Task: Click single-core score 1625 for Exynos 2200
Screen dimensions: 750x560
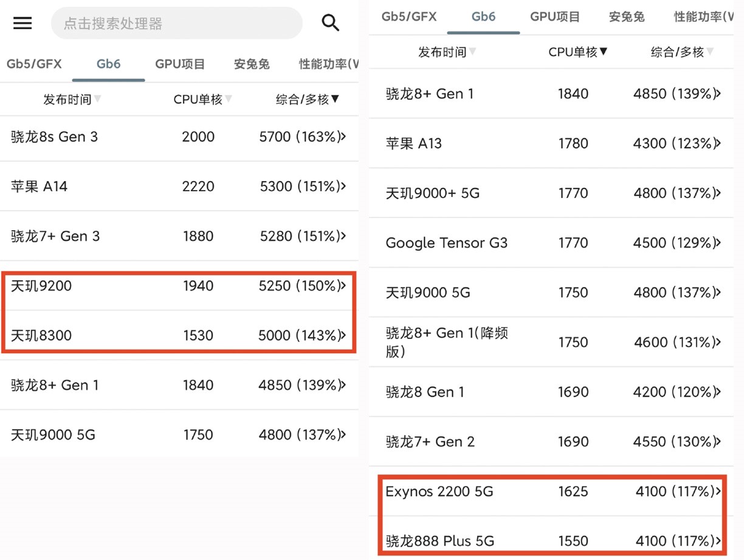Action: tap(573, 491)
